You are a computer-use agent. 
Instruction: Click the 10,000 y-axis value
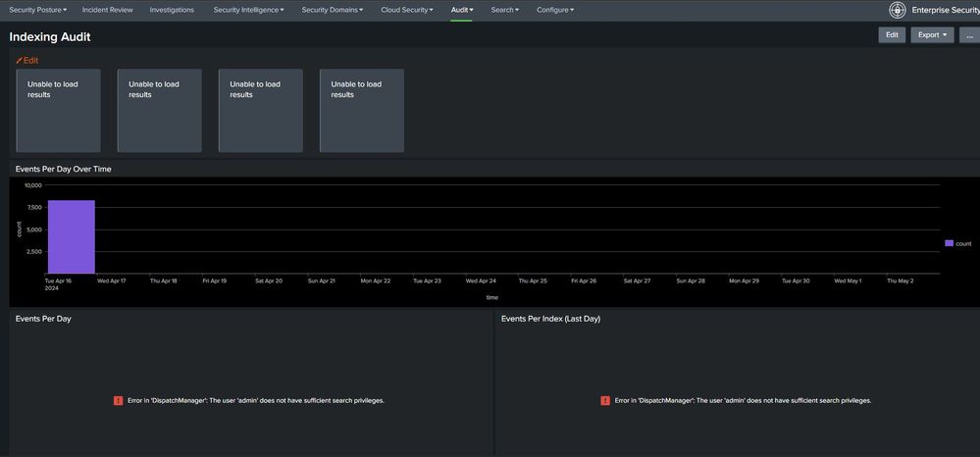[x=32, y=185]
